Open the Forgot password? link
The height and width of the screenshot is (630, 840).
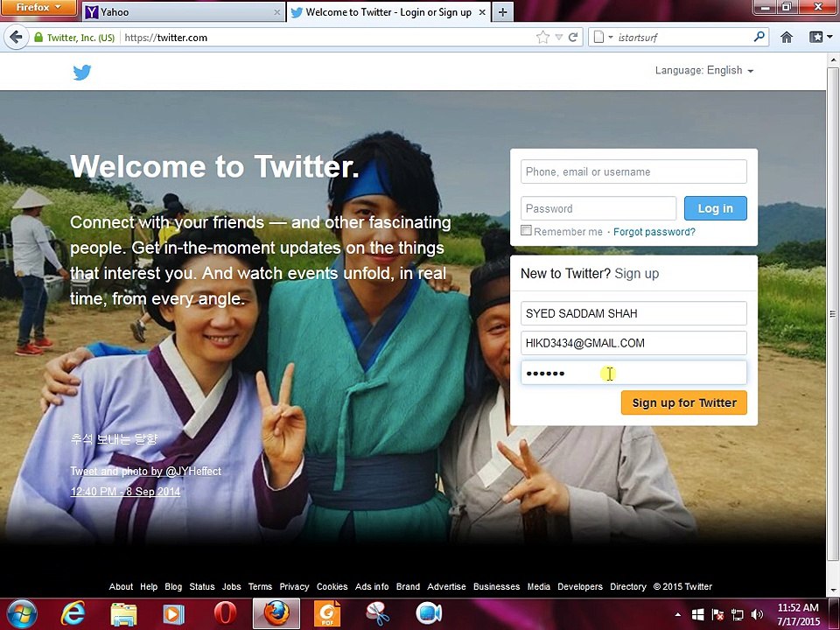coord(654,232)
